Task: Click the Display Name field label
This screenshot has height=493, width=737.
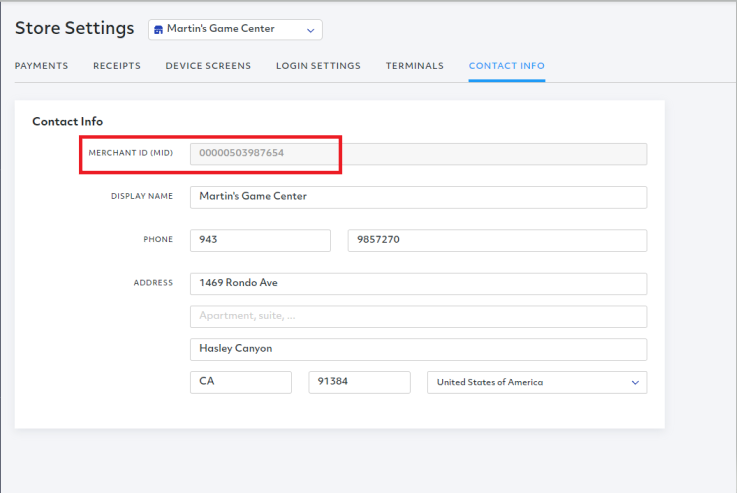Action: [141, 197]
